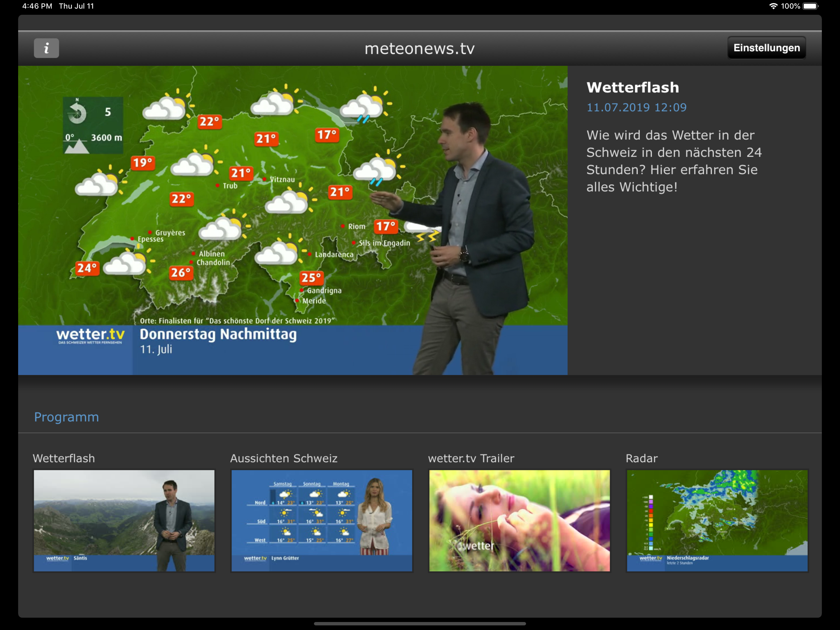Select the Programm section heading

click(x=66, y=417)
